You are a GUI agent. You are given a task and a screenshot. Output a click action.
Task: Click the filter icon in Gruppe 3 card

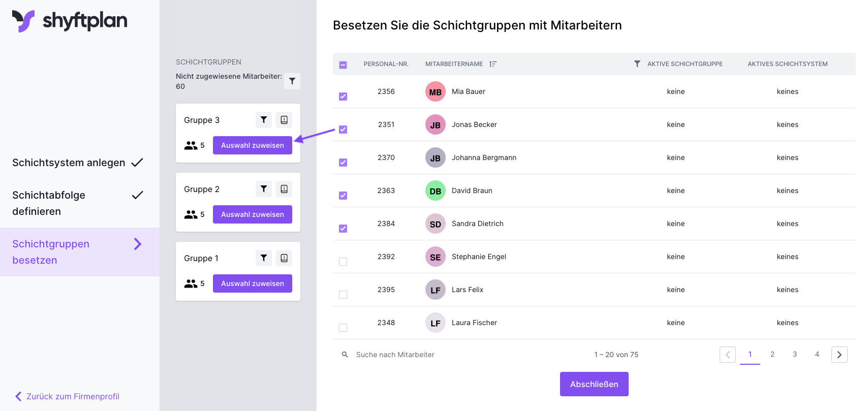pos(263,120)
